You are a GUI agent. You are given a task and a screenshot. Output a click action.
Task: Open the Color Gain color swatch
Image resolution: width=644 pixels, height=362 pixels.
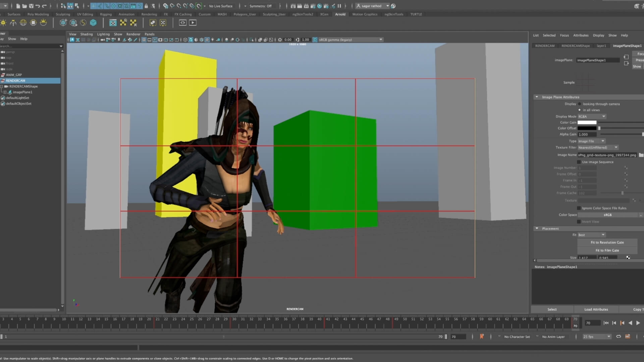point(587,122)
